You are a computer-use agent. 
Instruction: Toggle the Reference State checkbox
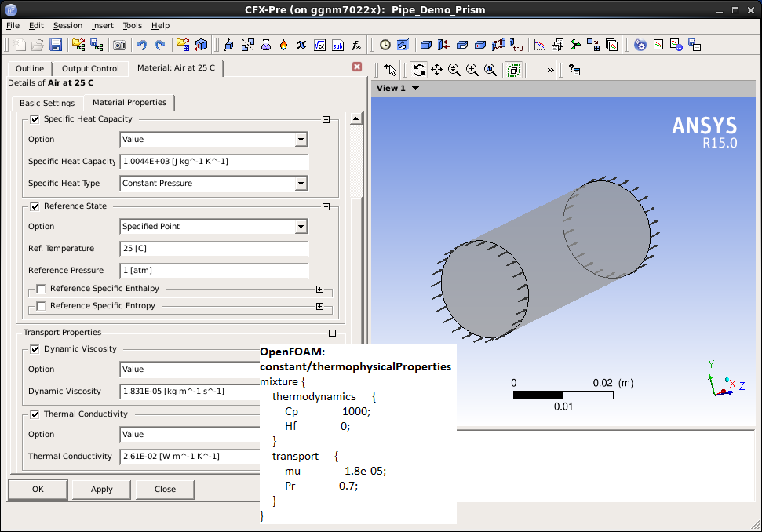(x=35, y=206)
